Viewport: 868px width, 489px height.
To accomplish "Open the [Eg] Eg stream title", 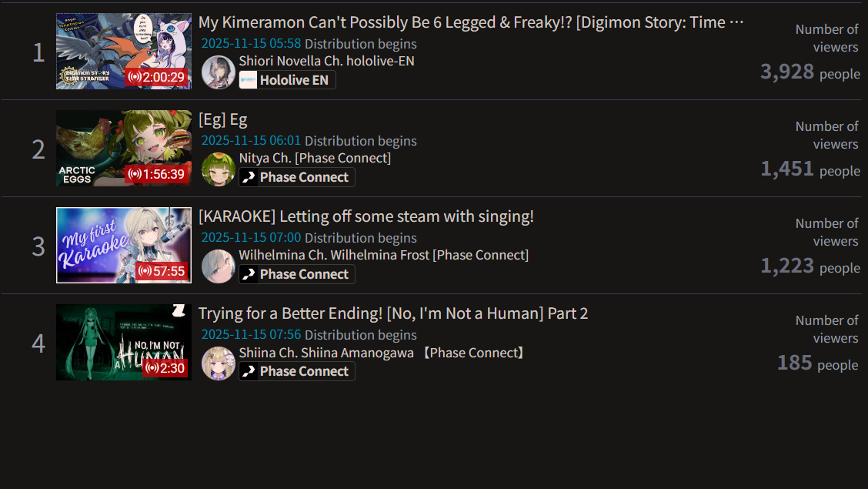I will [222, 119].
